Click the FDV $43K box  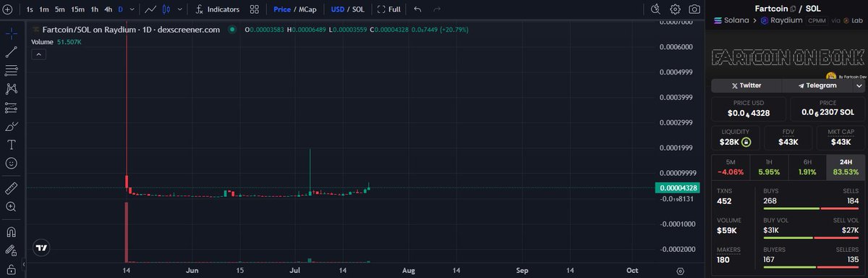click(x=788, y=138)
